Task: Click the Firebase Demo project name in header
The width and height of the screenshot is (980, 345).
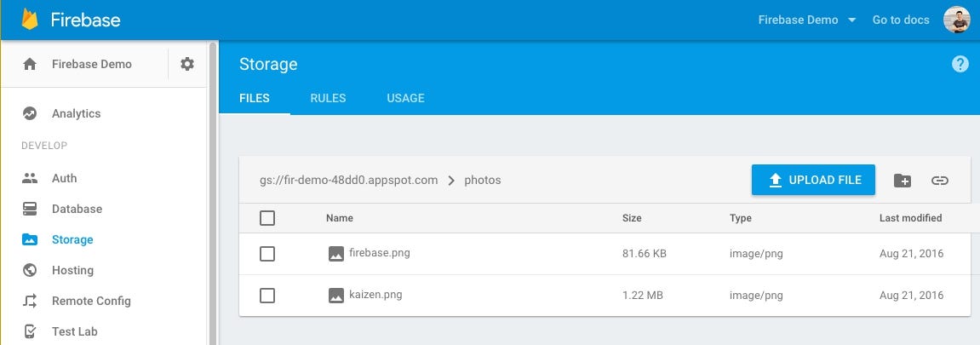Action: [798, 20]
